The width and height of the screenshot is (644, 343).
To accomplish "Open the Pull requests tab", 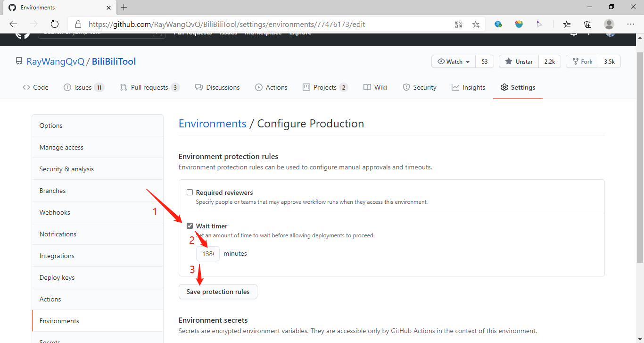I will [149, 87].
